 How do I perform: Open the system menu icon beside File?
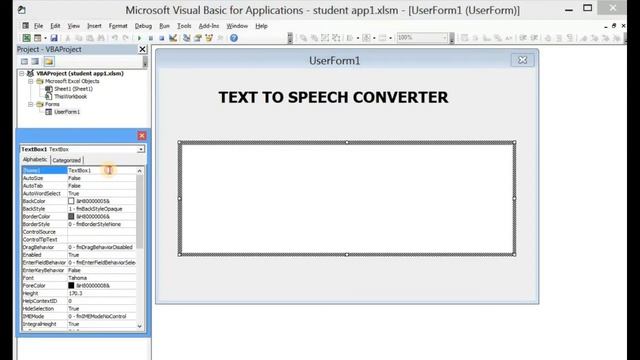[x=25, y=26]
